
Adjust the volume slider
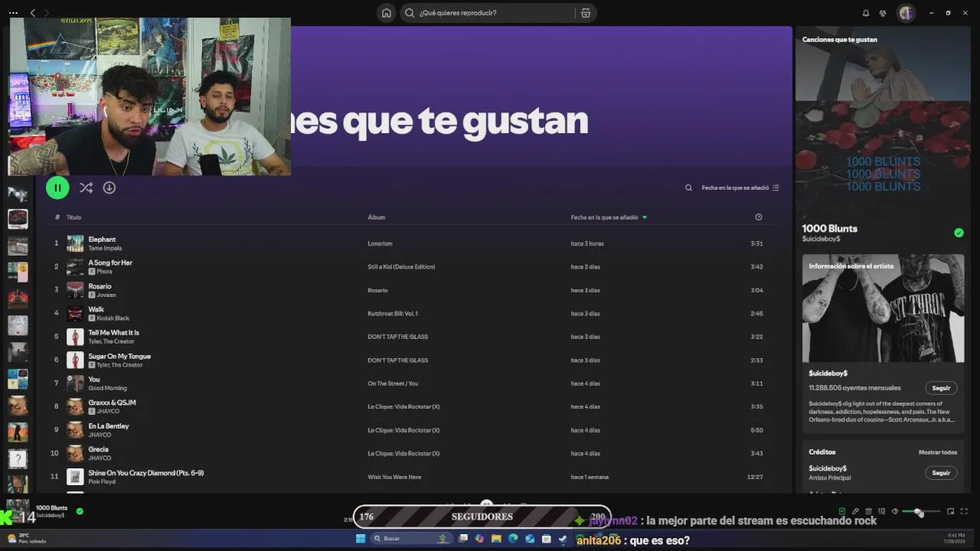tap(921, 511)
